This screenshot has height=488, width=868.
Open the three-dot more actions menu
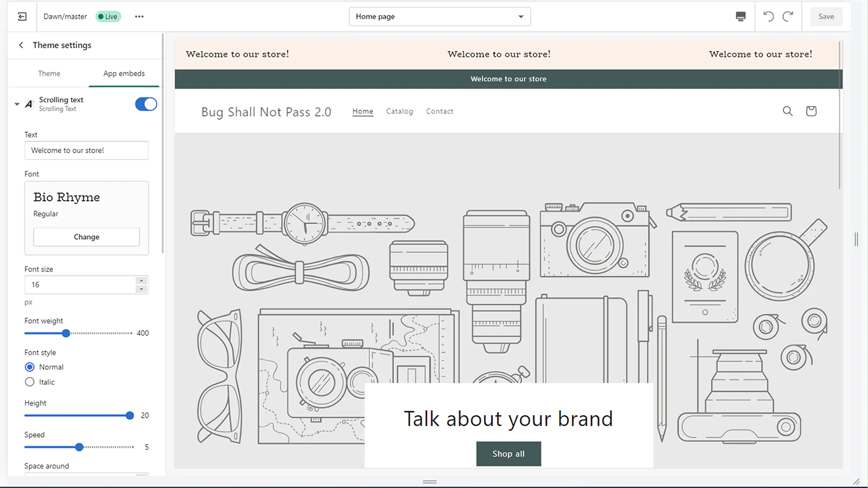tap(139, 16)
